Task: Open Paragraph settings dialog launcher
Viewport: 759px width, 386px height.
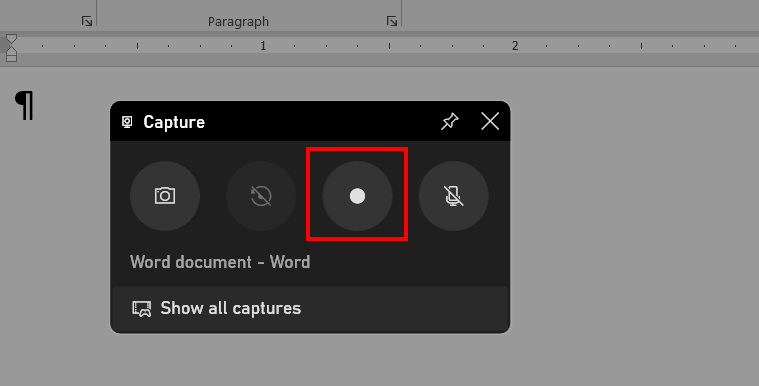Action: coord(392,21)
